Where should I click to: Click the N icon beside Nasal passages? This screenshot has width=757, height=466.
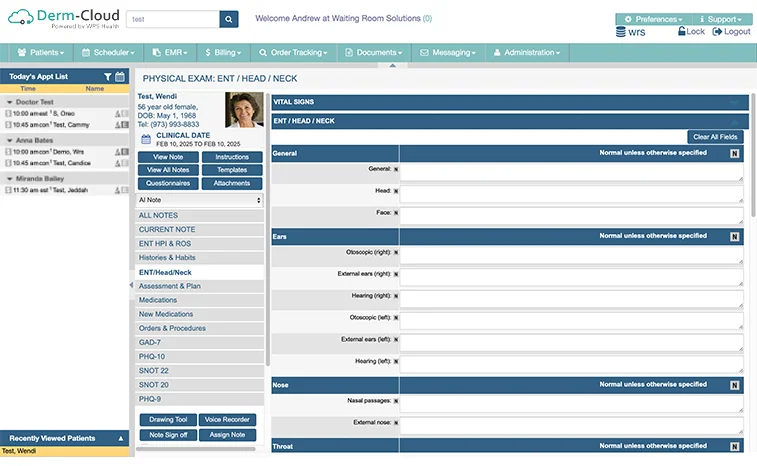(x=396, y=401)
